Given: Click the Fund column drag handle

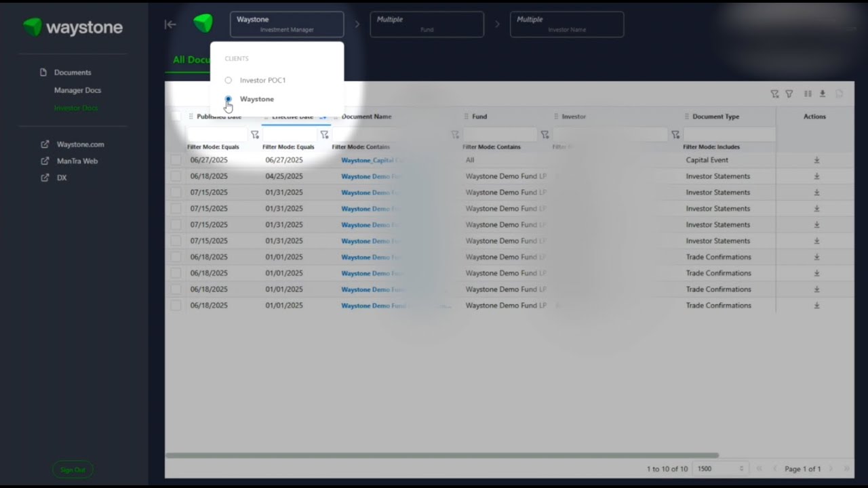Looking at the screenshot, I should (x=467, y=117).
